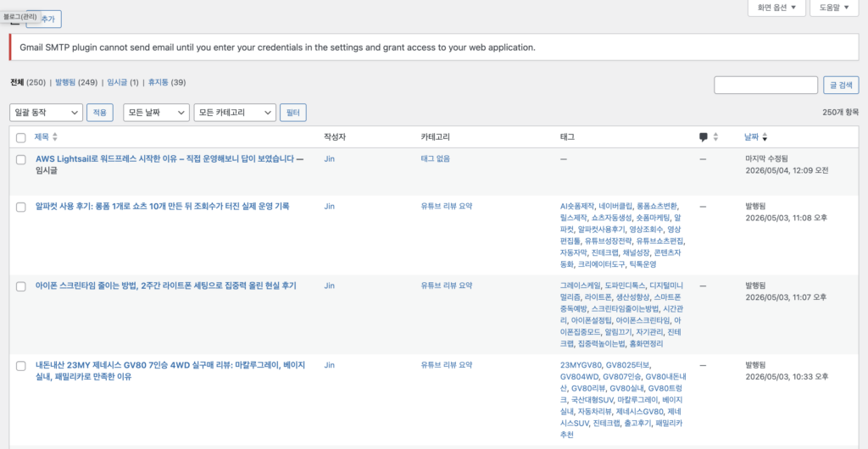Open the 아이폰 스크린타임 줄이는 방법 post

(x=166, y=285)
